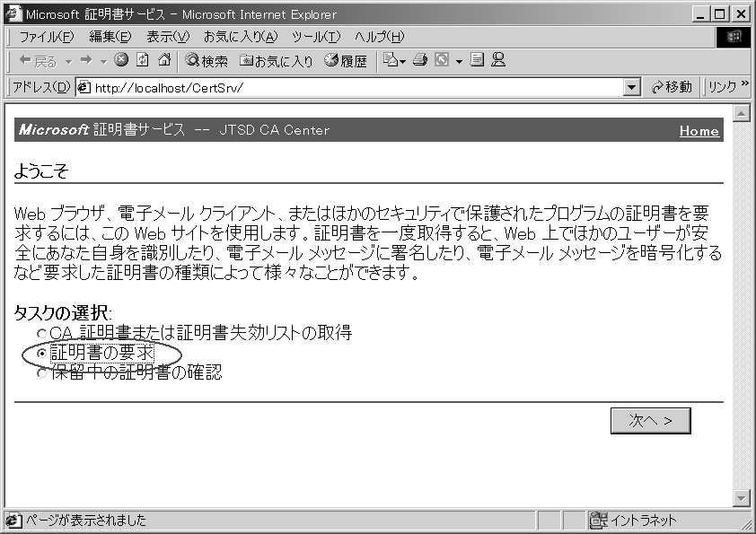Click the Back (戻る) arrow button

coord(38,61)
